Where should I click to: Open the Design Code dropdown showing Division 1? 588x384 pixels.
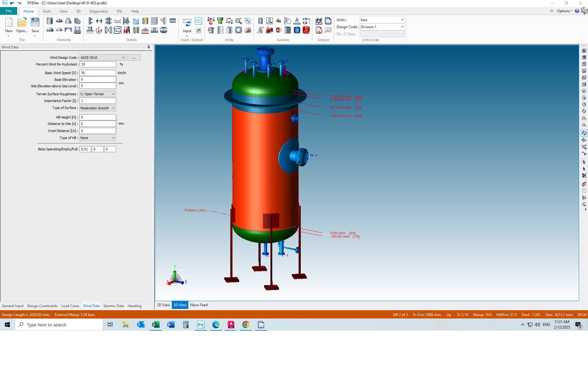click(402, 27)
